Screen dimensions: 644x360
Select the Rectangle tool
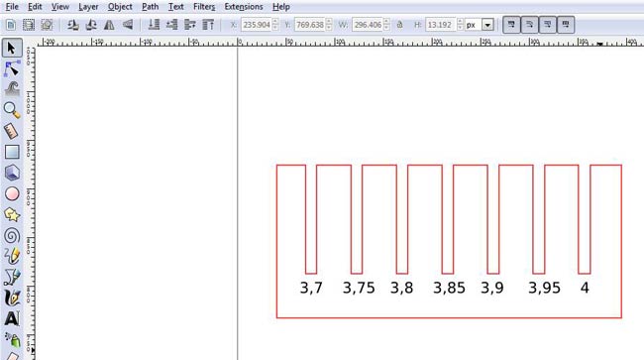[12, 152]
